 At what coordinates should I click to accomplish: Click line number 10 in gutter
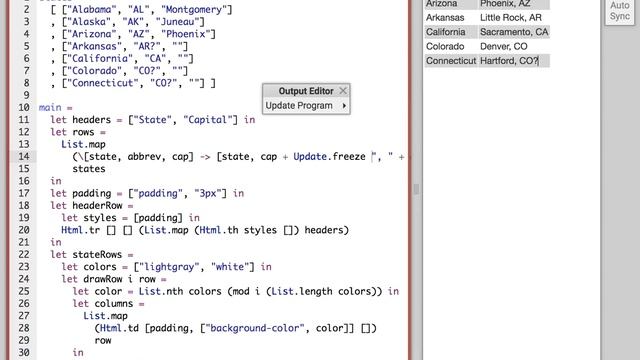pos(24,108)
